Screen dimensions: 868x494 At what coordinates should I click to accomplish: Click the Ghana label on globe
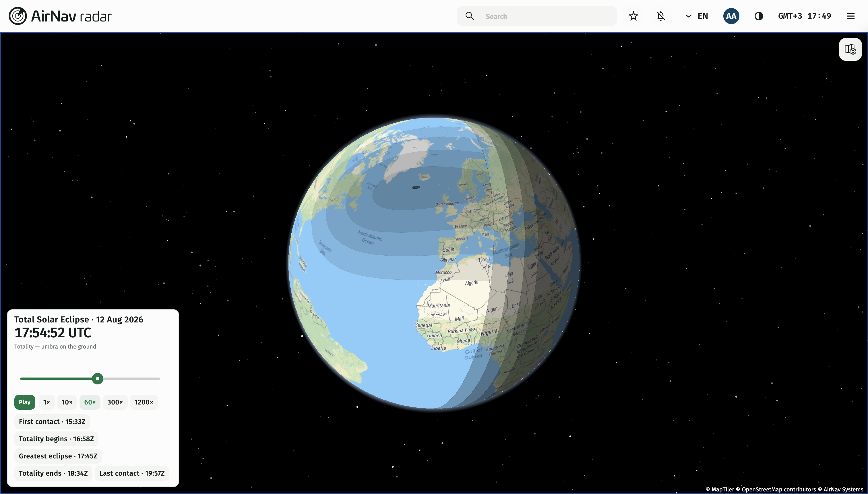[x=463, y=341]
